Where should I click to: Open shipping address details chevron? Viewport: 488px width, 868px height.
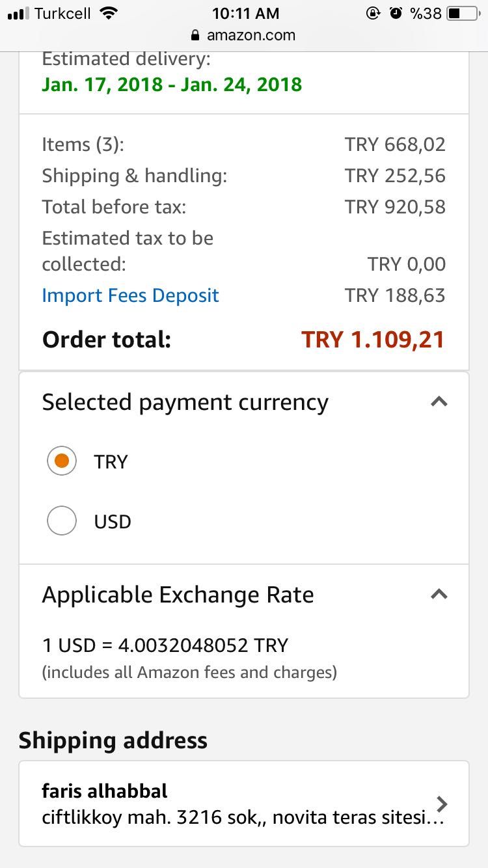click(x=442, y=804)
